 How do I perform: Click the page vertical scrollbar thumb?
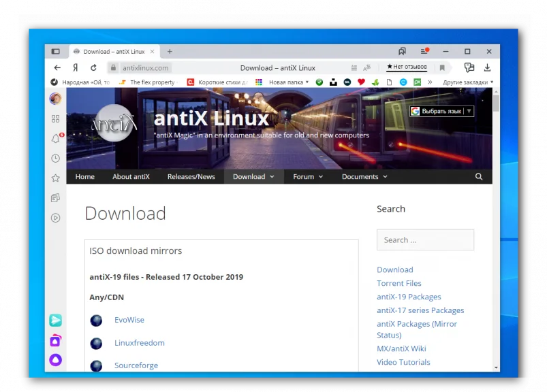(496, 103)
